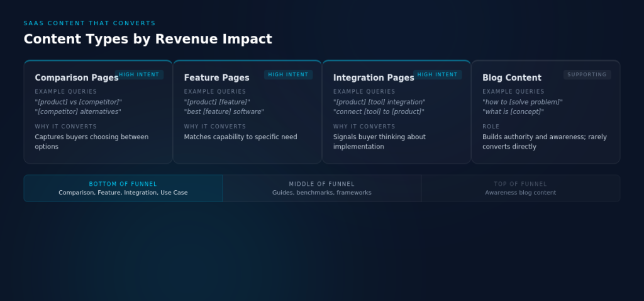Click 'Matches capability to specific need' text
Viewport: 644px width, 301px height.
tap(241, 137)
